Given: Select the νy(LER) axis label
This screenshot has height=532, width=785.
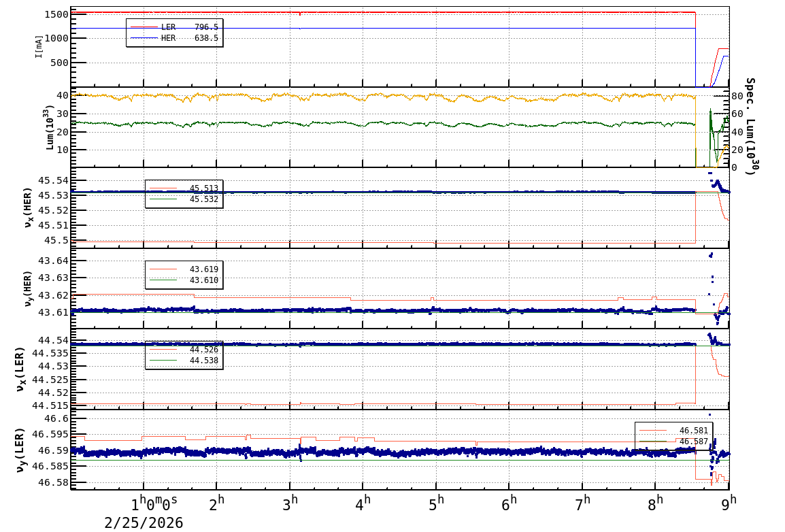Looking at the screenshot, I should click(x=20, y=450).
